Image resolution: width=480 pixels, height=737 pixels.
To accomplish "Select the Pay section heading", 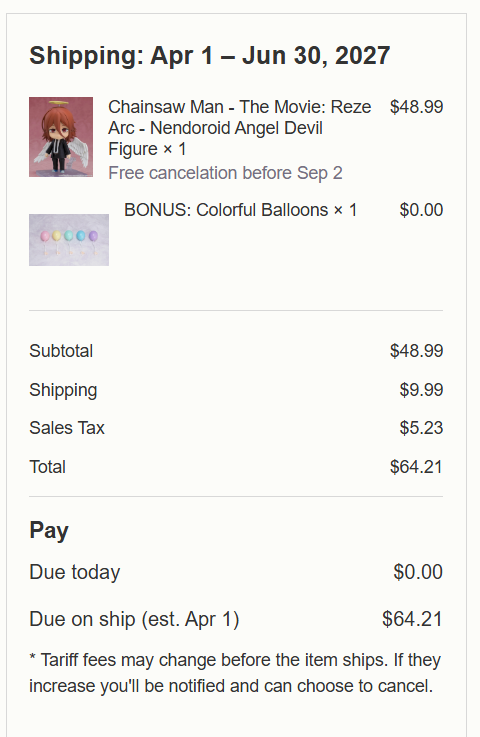I will pos(49,531).
